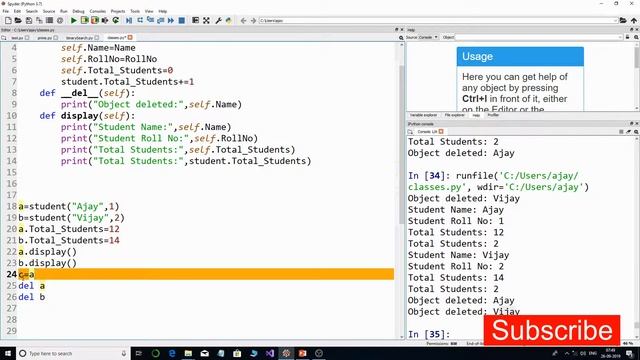Start debugging with the debug file icon

pos(129,20)
